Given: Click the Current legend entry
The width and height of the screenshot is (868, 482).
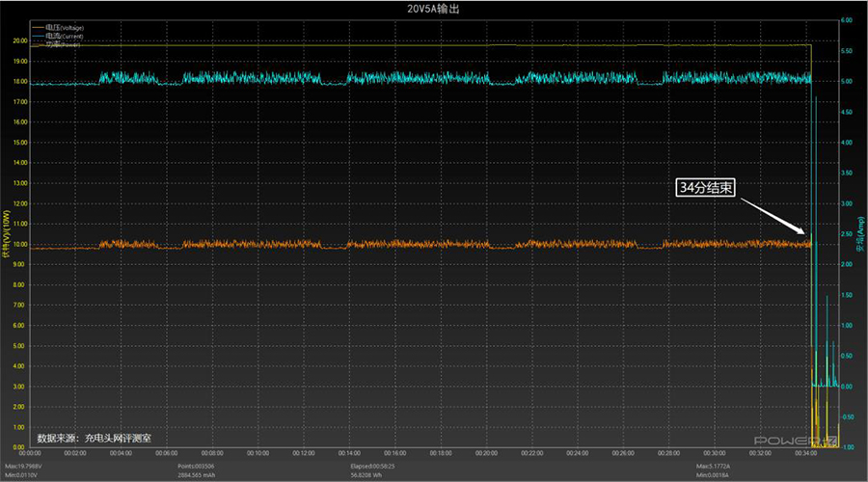Looking at the screenshot, I should (x=58, y=36).
